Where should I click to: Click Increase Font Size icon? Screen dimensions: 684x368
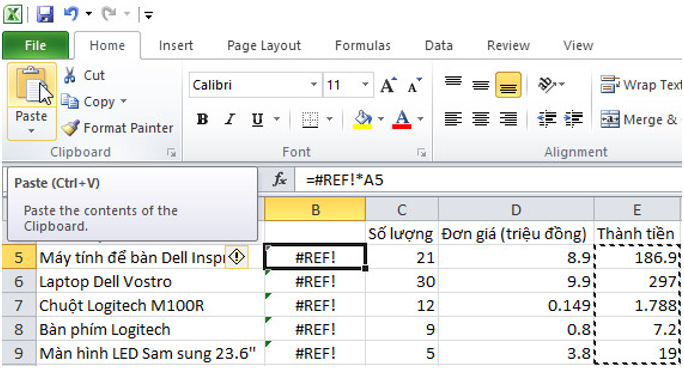(388, 85)
